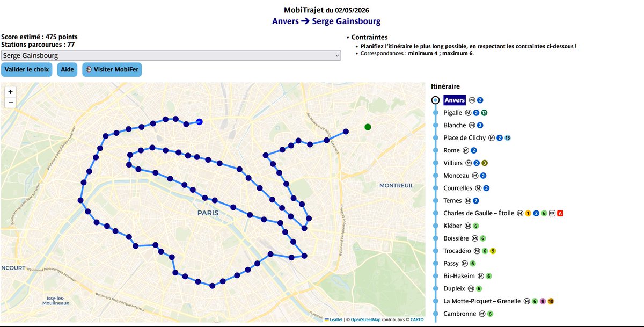Viewport: 644px width, 327px height.
Task: Click the line 8 badge at La Motte-Picquet – Grenelle
Action: click(x=543, y=301)
